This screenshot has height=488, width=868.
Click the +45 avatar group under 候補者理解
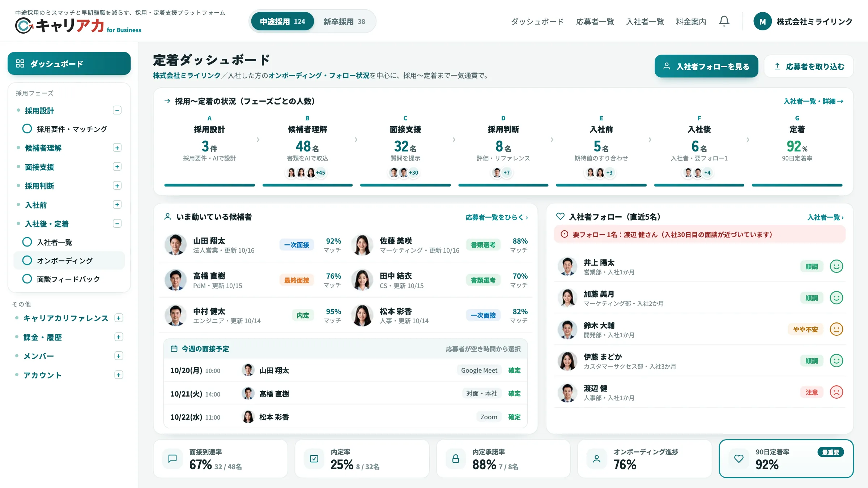click(x=306, y=173)
